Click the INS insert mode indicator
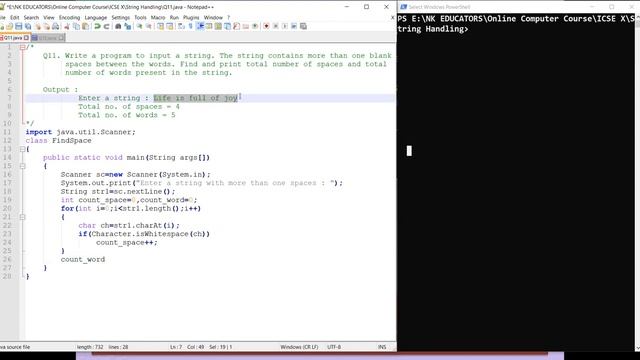 (x=382, y=347)
